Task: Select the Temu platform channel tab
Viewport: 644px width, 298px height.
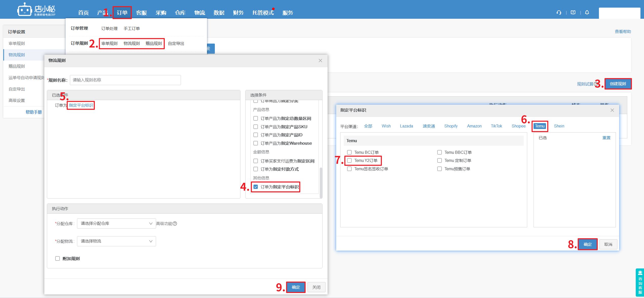Action: pyautogui.click(x=540, y=126)
